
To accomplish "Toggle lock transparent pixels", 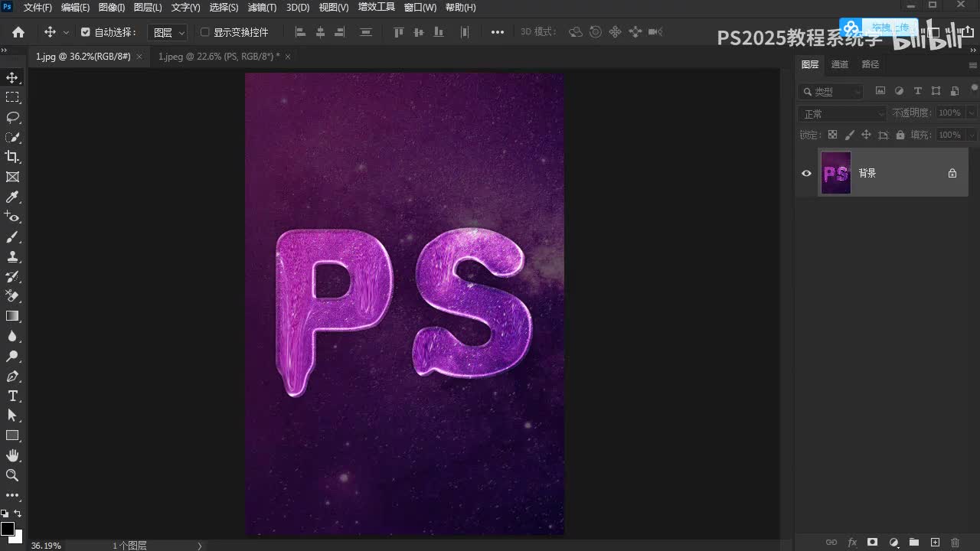I will pyautogui.click(x=832, y=135).
